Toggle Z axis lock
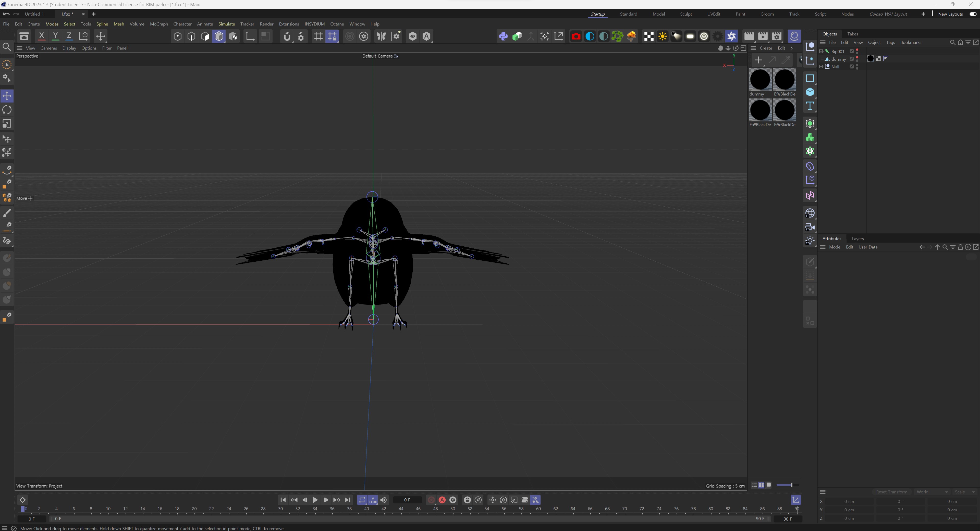Screen dimensions: 980x531 pyautogui.click(x=69, y=36)
